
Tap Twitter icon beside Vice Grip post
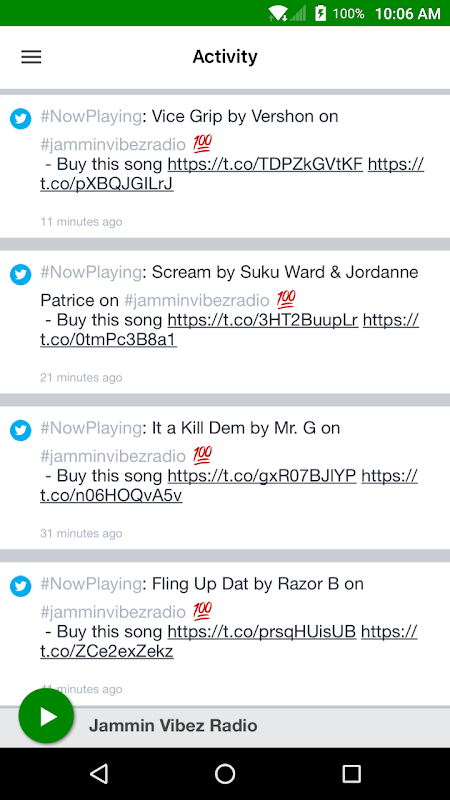coord(21,119)
